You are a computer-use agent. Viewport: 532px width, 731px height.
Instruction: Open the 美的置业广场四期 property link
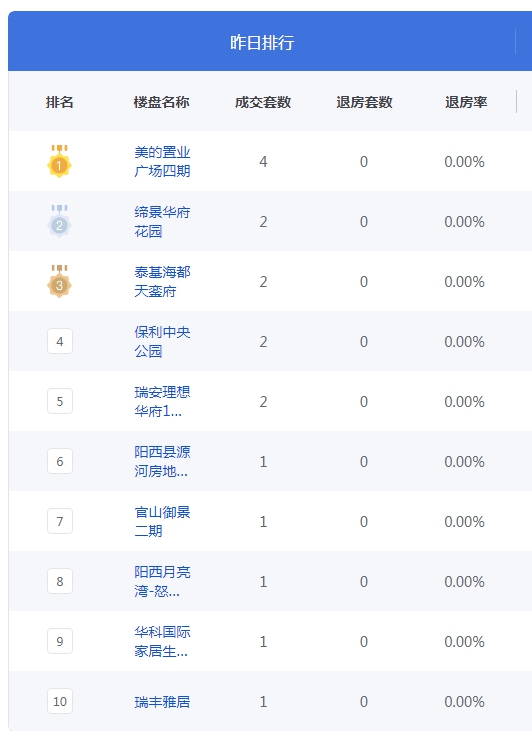click(162, 161)
